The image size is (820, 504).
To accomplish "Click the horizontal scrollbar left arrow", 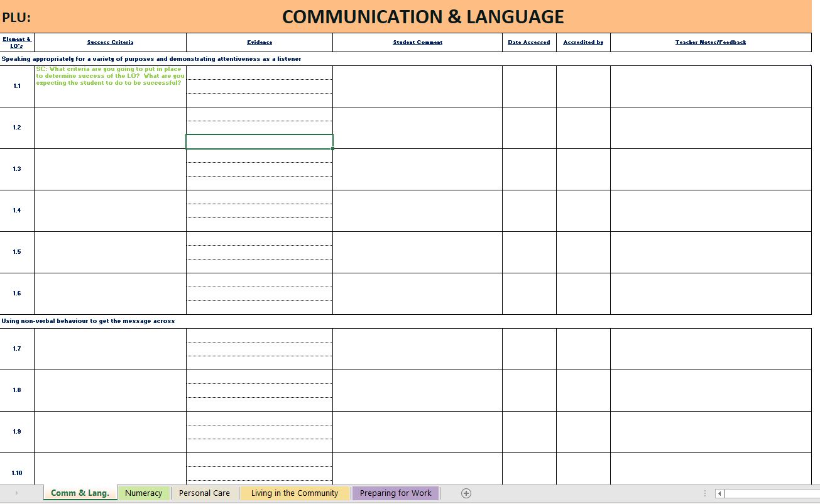I will [x=719, y=493].
